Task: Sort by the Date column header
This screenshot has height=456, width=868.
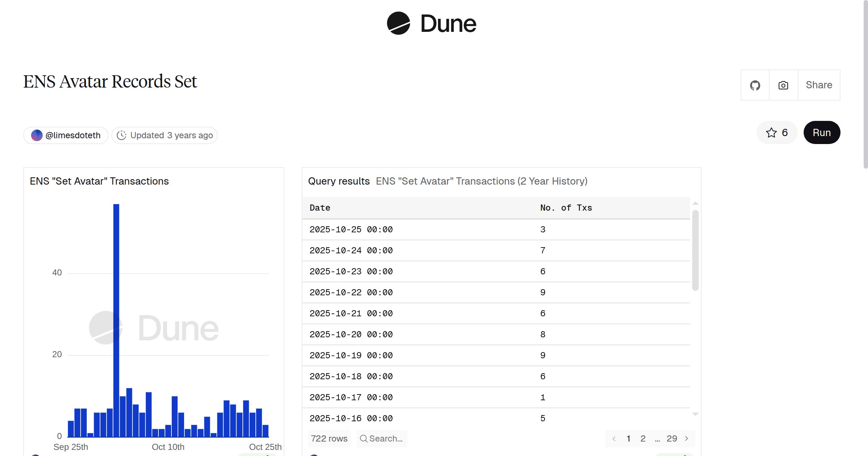Action: [320, 208]
